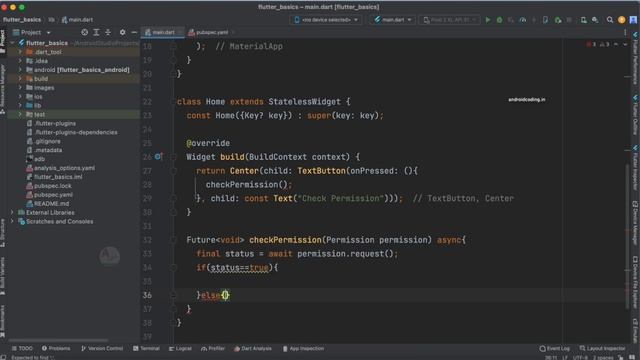Open the Terminal tool window tab
The width and height of the screenshot is (640, 360).
click(x=146, y=349)
